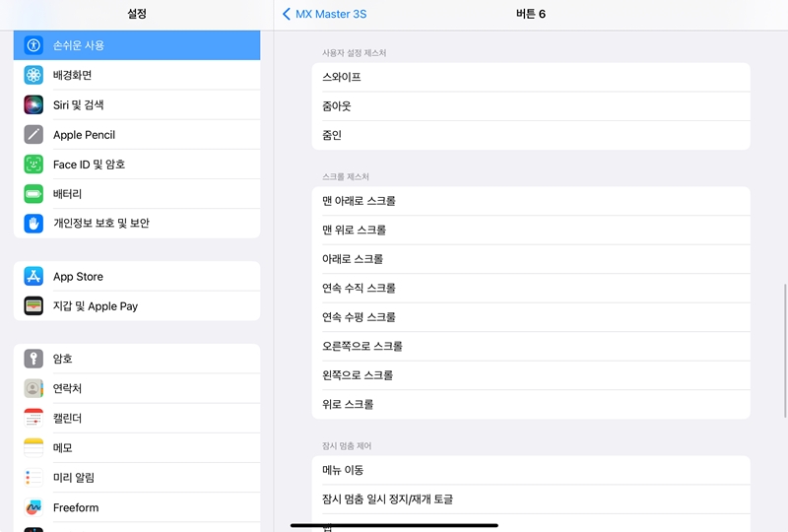Select 오른쪽으로 스크롤

click(x=531, y=347)
